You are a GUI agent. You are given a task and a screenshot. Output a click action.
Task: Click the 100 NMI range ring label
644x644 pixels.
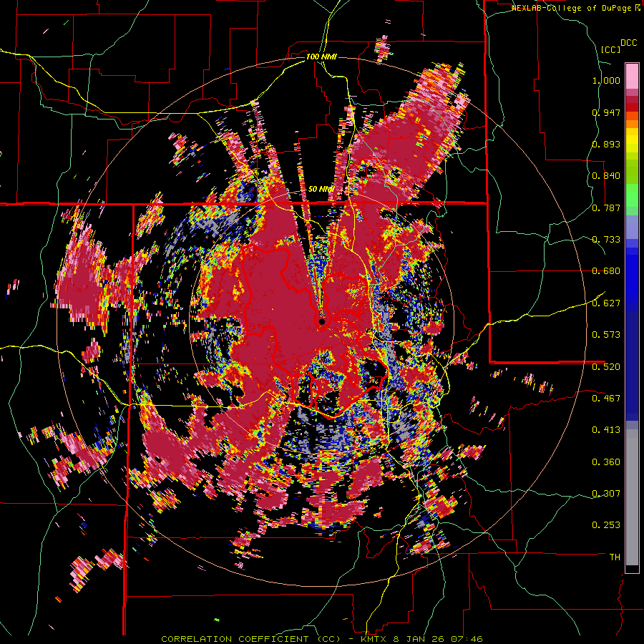pos(321,57)
